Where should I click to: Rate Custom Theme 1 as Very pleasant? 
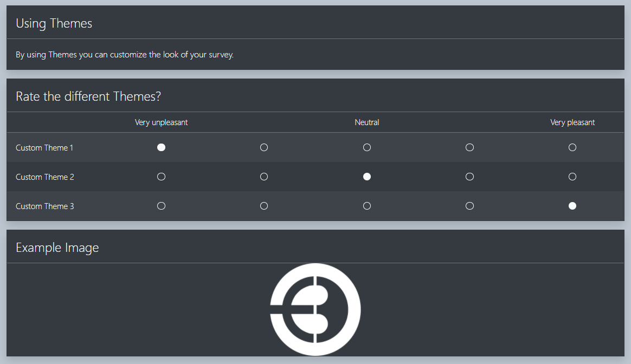(x=572, y=147)
